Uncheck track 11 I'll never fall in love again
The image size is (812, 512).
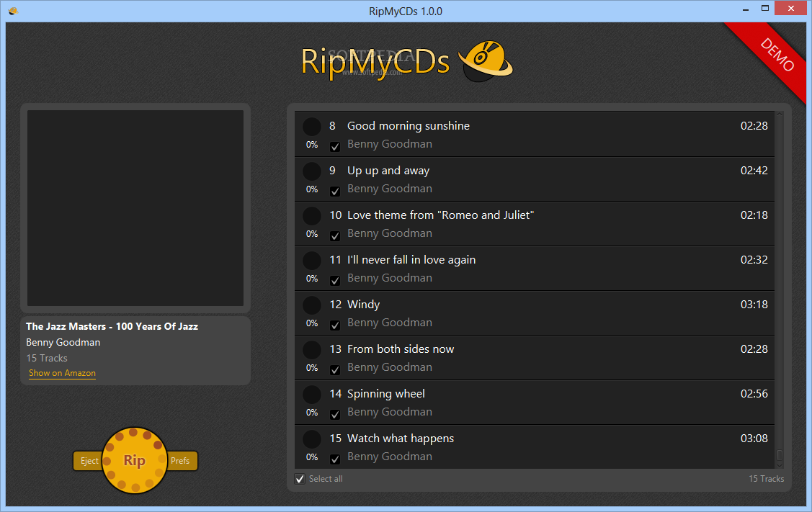click(x=335, y=281)
